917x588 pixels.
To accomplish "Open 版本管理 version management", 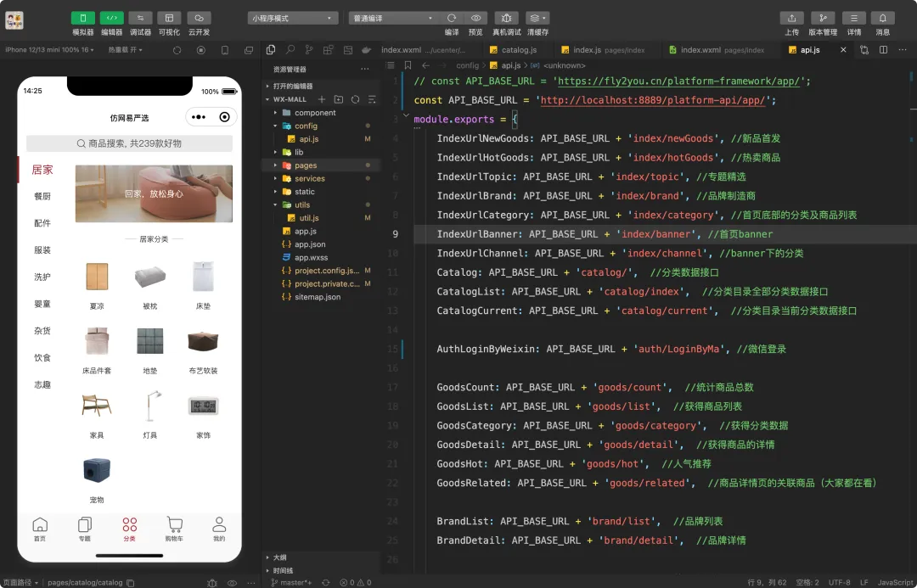I will (x=823, y=18).
